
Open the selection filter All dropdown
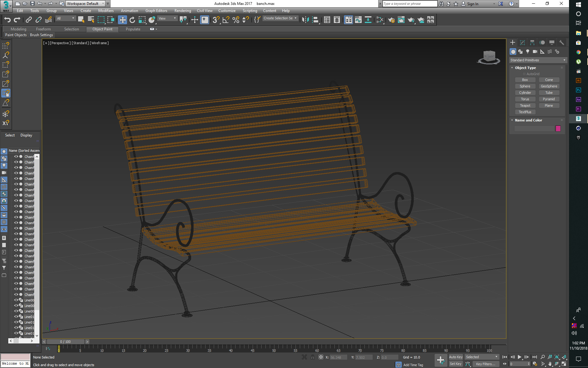point(66,19)
